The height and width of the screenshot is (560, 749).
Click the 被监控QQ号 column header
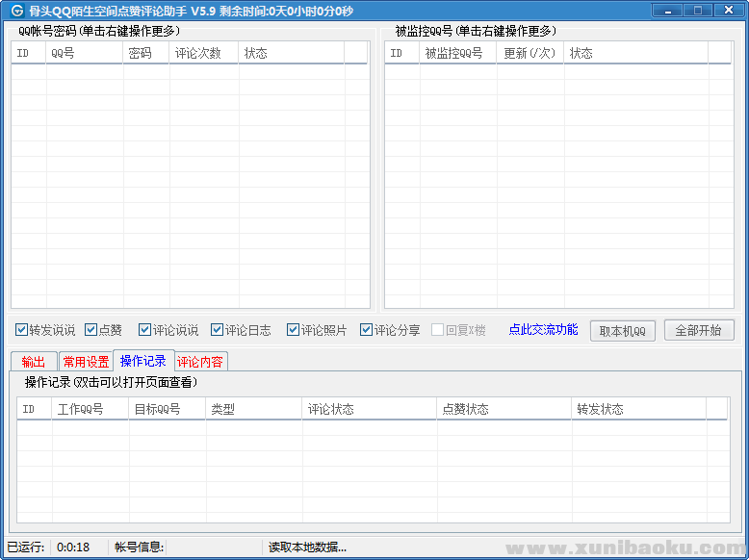pos(457,53)
